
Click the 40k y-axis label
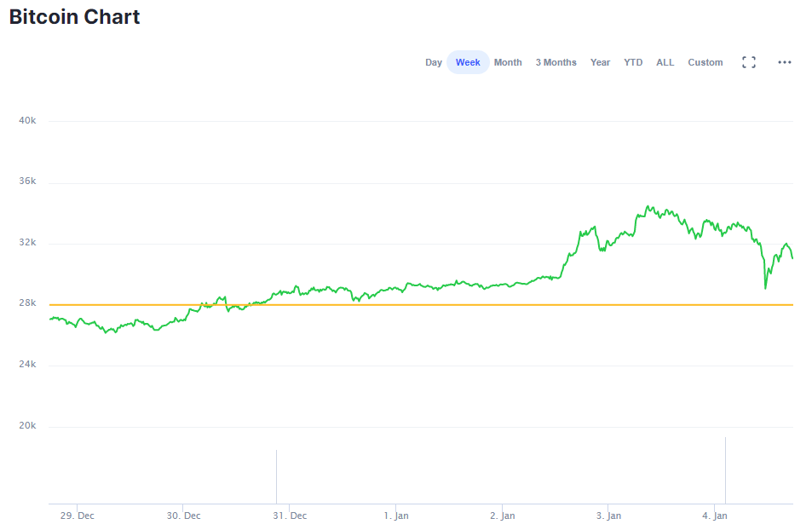click(27, 120)
